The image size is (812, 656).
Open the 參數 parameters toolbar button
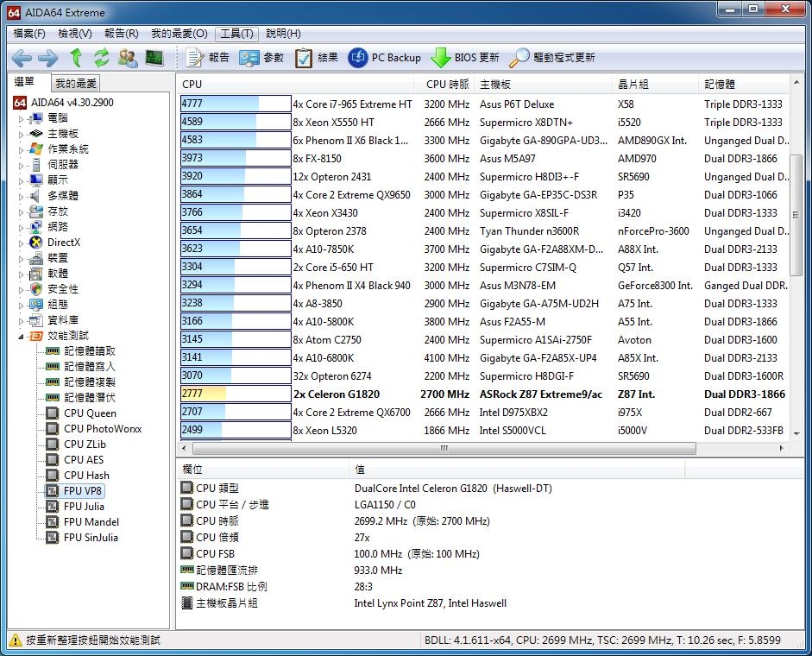(x=261, y=58)
